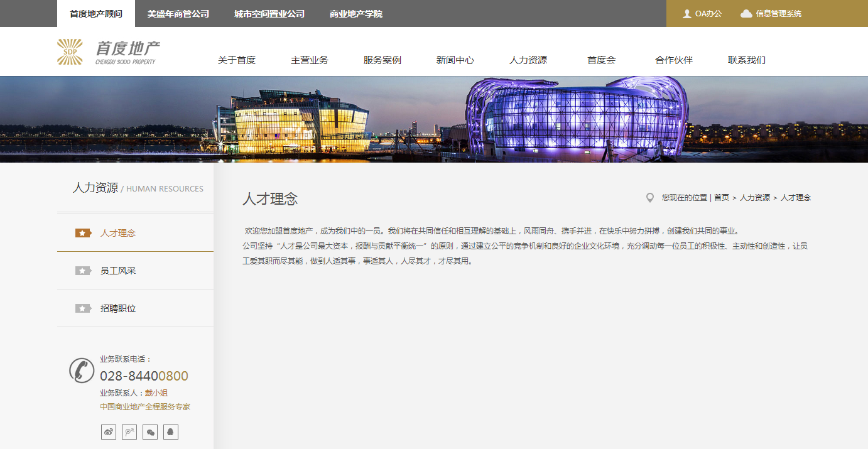Open the 服务案例 navigation menu

(x=382, y=60)
